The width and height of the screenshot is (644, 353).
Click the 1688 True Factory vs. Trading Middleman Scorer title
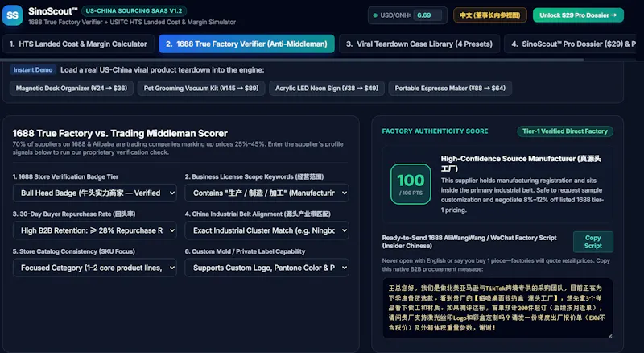[x=120, y=133]
